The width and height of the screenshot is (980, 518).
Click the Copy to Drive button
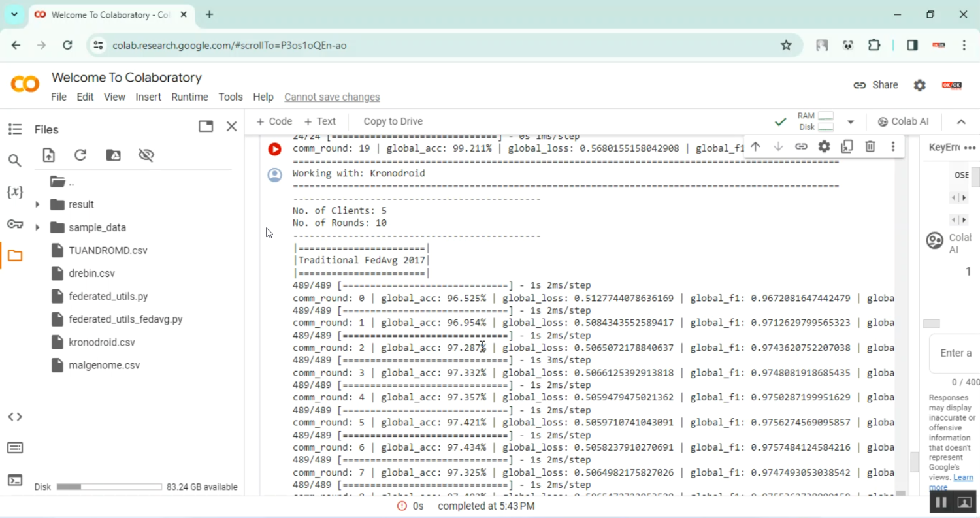[x=393, y=121]
